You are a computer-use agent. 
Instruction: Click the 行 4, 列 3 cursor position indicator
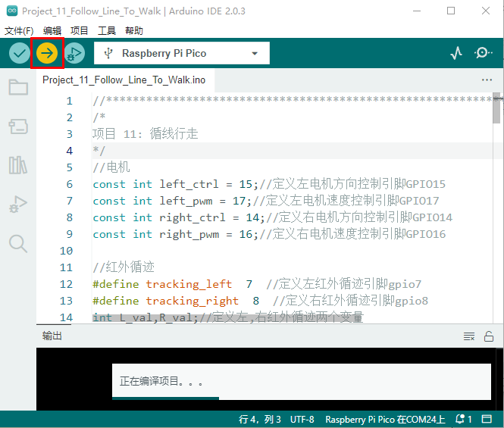260,420
